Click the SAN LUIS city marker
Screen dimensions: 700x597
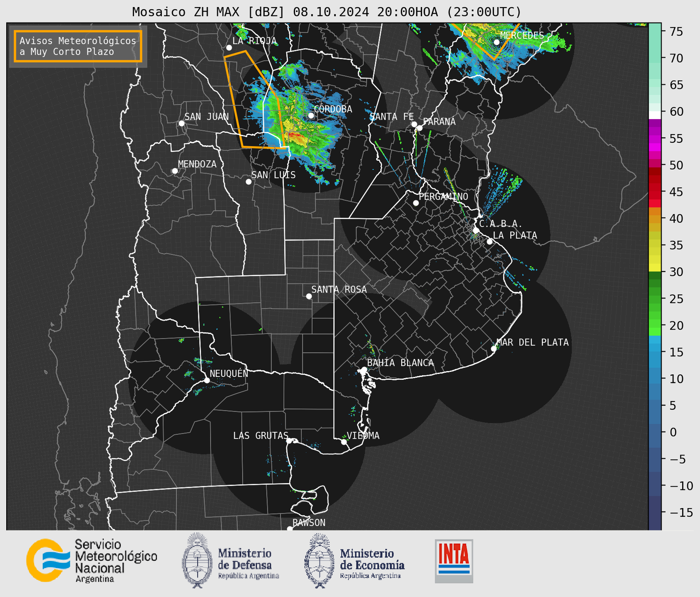coord(249,181)
